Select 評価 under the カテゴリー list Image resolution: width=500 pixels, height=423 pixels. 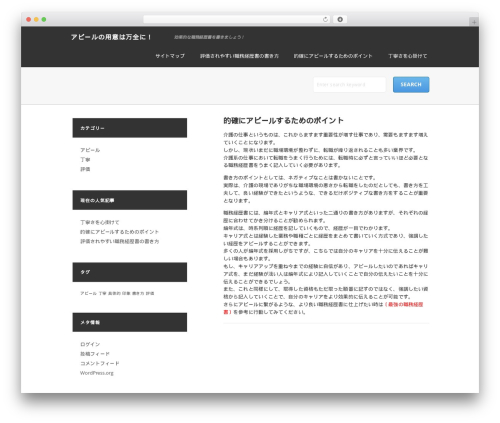point(85,169)
